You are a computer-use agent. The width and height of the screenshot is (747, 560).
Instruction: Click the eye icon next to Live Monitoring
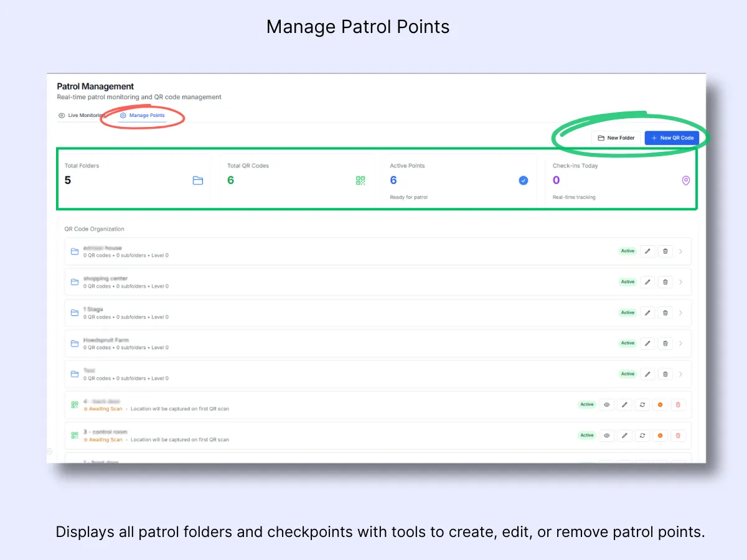click(x=62, y=115)
